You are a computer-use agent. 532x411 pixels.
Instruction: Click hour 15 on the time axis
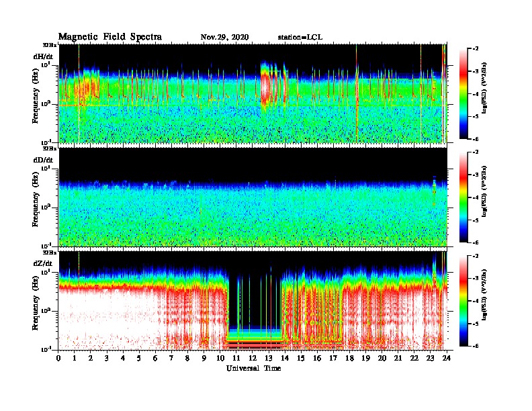(x=301, y=358)
